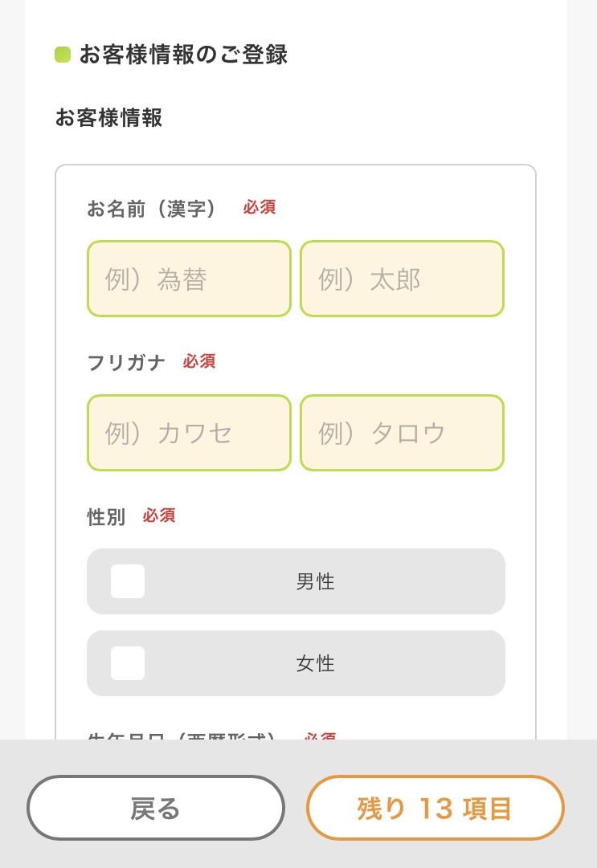Click the 必須 badge beside 性別

159,516
